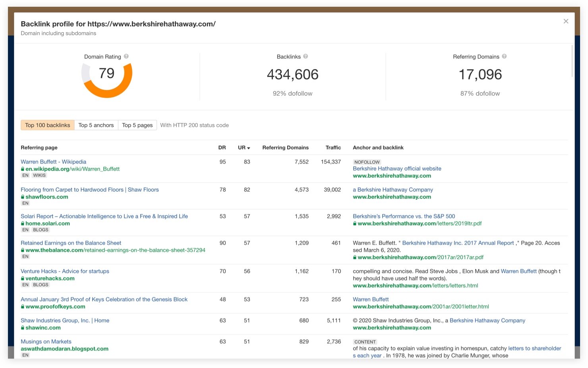Open thebalance.com retained-earnings URL
588x368 pixels.
pyautogui.click(x=115, y=250)
